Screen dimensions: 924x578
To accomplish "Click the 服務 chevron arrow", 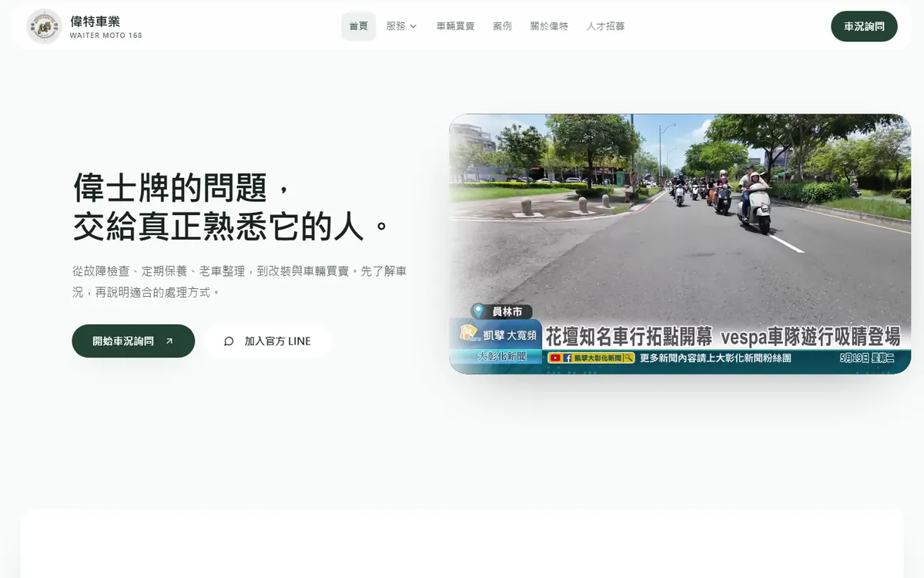I will [x=413, y=26].
